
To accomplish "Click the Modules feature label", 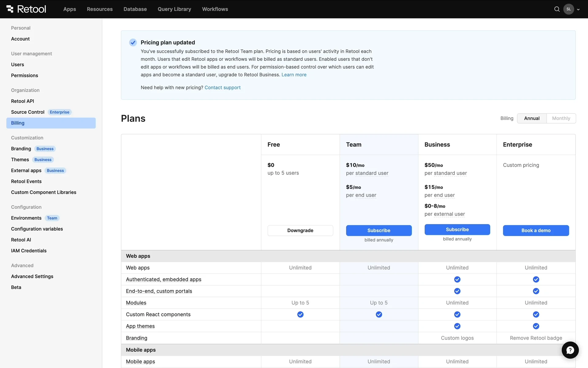I will (x=136, y=303).
